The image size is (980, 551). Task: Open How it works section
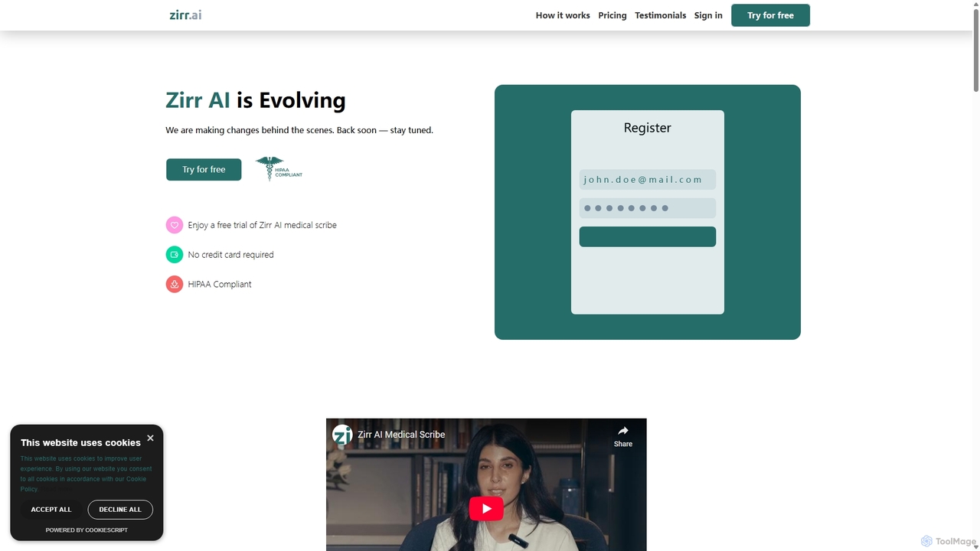[563, 15]
